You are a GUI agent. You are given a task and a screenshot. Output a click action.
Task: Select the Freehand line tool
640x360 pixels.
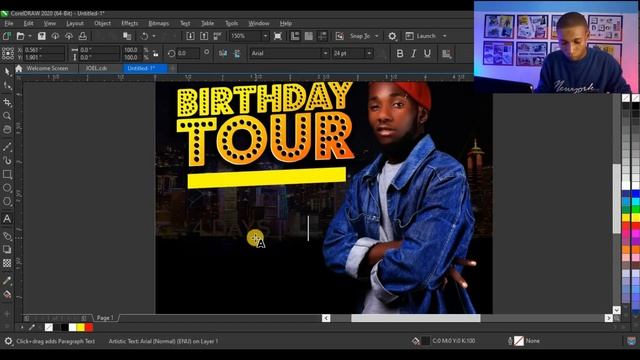(x=7, y=147)
